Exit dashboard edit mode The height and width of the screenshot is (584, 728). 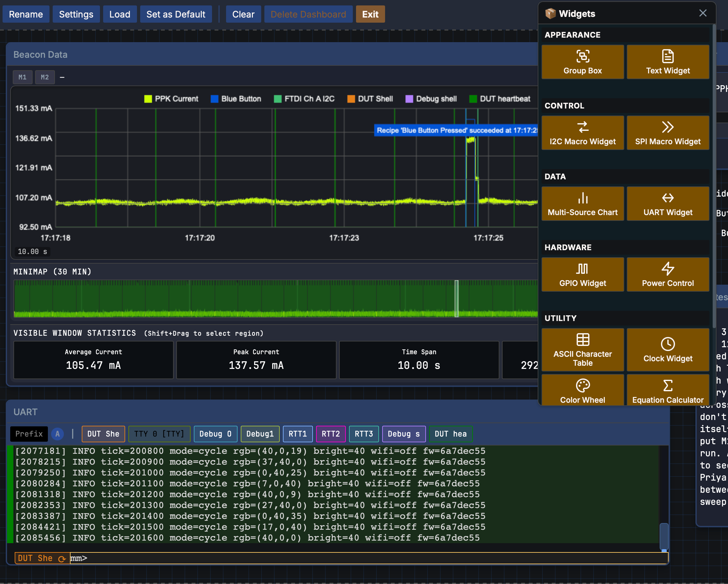pos(370,14)
